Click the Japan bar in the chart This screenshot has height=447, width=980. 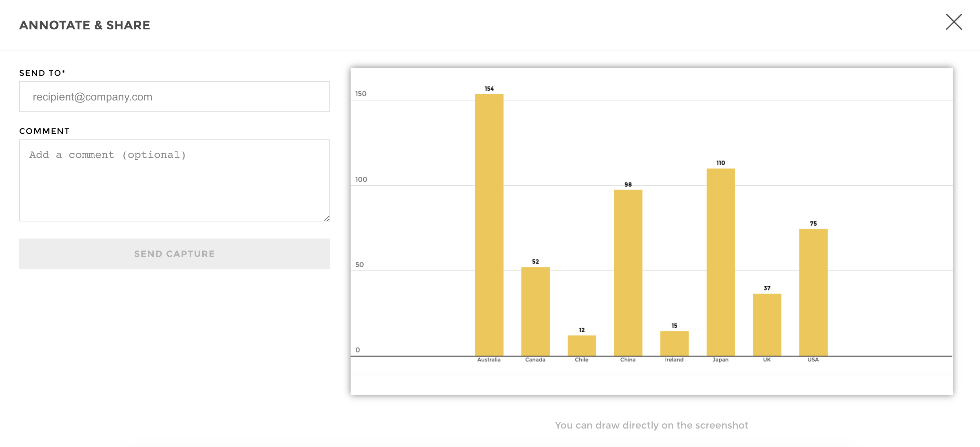[x=721, y=262]
